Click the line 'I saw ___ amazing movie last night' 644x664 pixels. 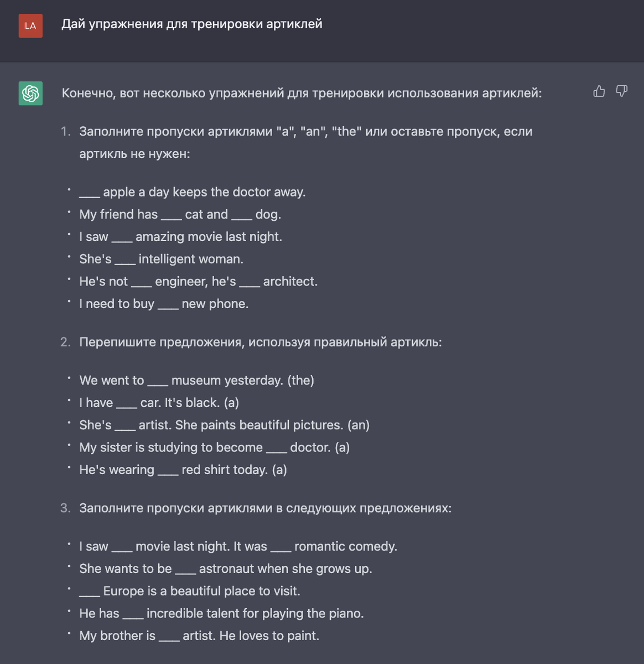coord(181,237)
